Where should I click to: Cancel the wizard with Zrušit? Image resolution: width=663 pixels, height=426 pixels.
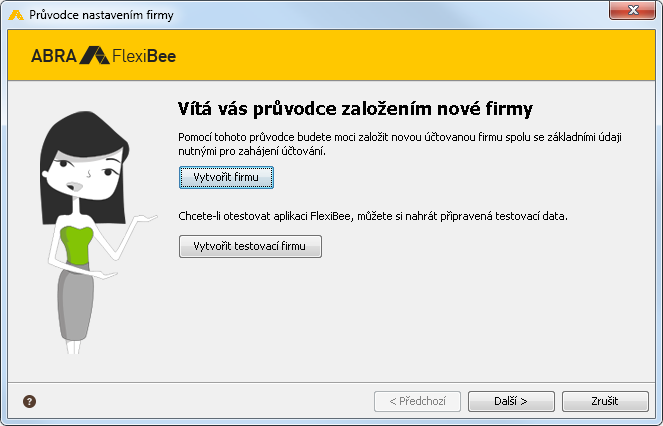[x=605, y=401]
